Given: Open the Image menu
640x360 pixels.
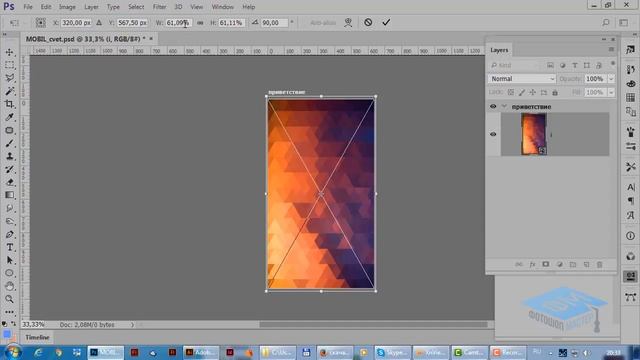Looking at the screenshot, I should coord(67,7).
